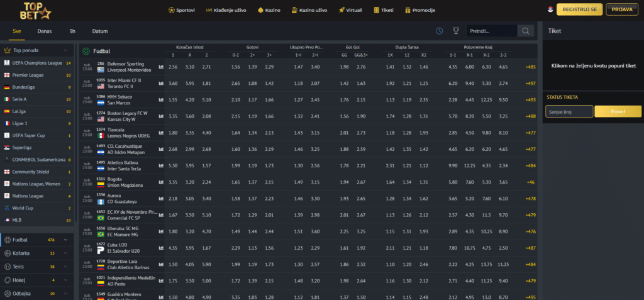Open statistics icon for HYH Sebaco match
The height and width of the screenshot is (300, 644).
161,99
